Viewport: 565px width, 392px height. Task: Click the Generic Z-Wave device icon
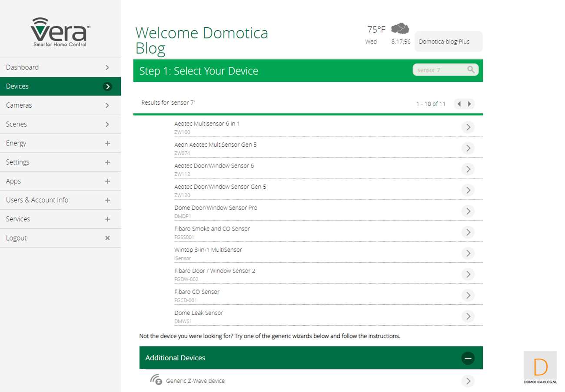pyautogui.click(x=156, y=380)
